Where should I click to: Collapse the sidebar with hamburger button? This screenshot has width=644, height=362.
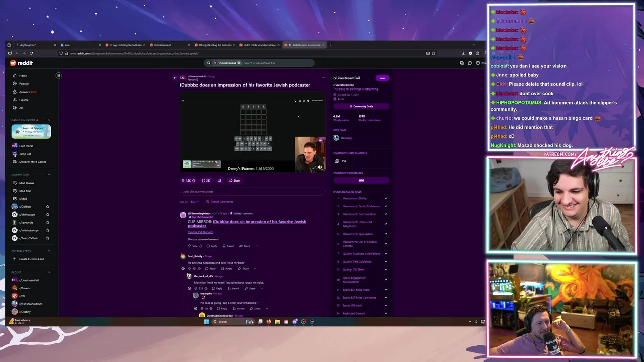pos(58,76)
